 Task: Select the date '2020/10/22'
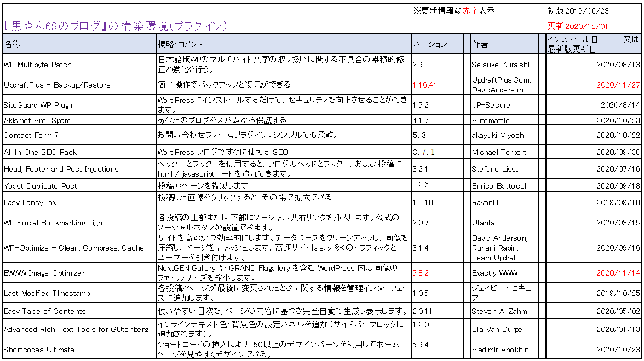click(618, 136)
